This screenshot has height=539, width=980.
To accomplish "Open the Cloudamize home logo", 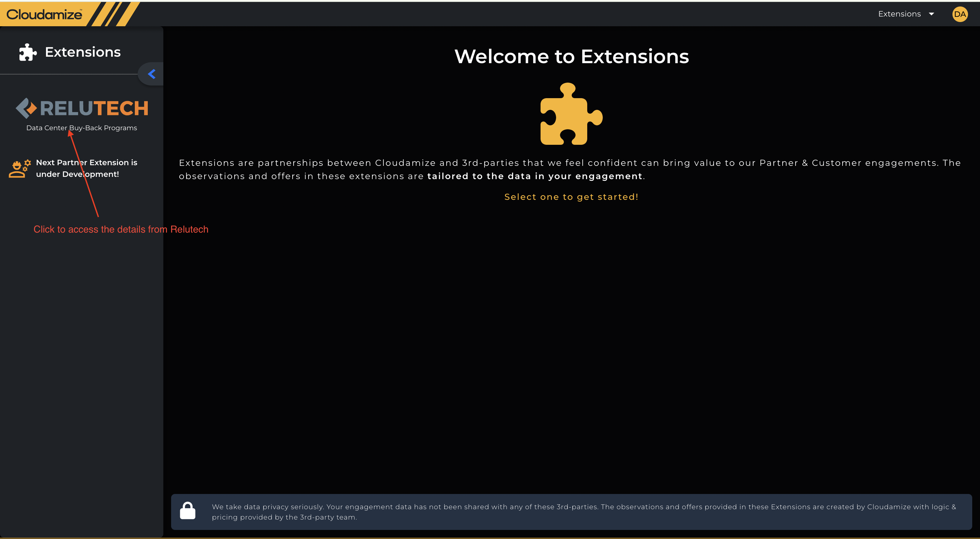I will [44, 14].
